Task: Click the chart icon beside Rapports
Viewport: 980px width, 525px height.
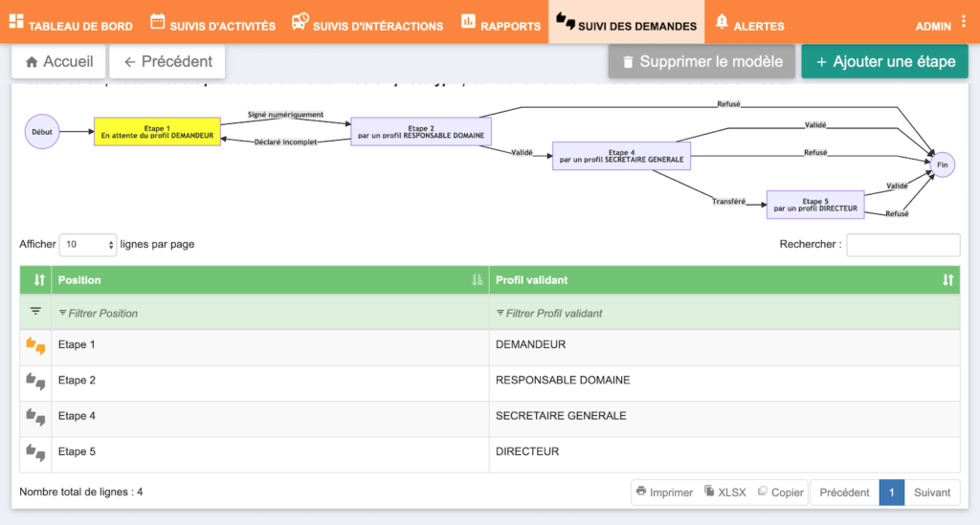Action: tap(468, 21)
